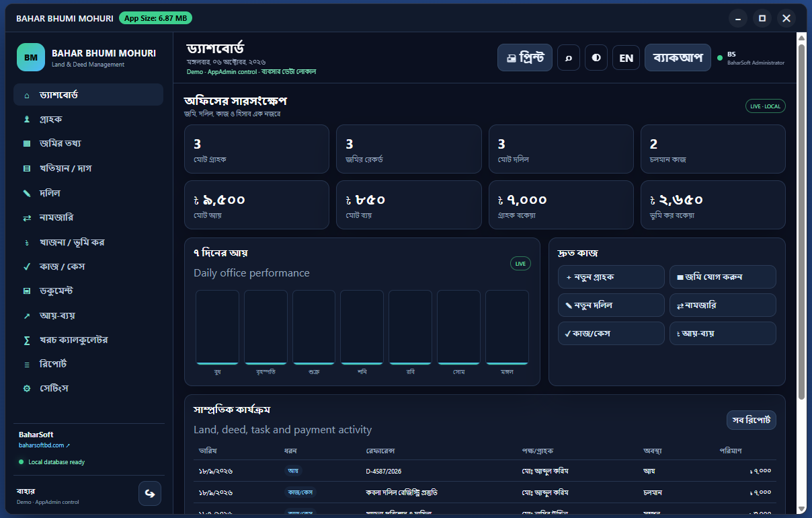Open খরচ ক্যালকুলেটর in sidebar

[88, 340]
